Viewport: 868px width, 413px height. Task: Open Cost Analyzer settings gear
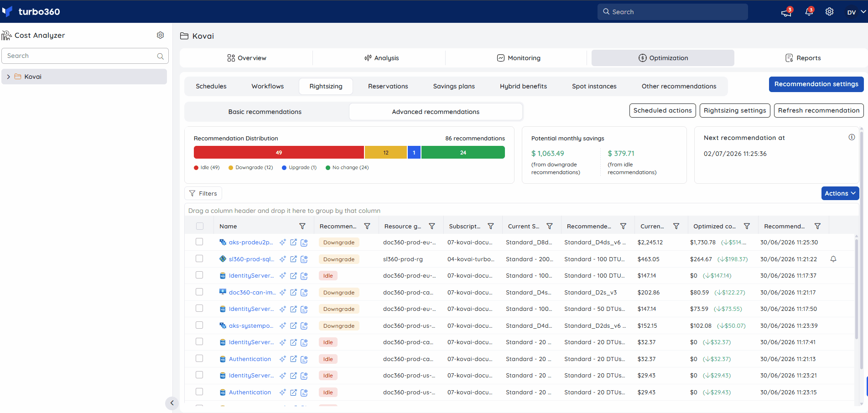click(161, 35)
